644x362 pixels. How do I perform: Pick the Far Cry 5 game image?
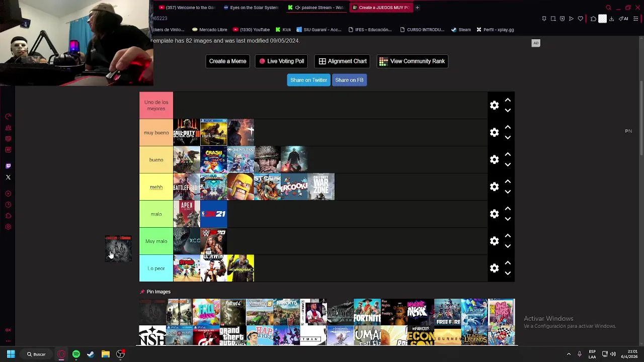pos(287,312)
